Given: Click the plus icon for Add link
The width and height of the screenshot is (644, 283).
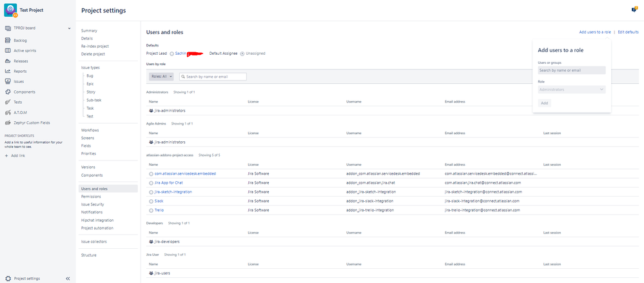Looking at the screenshot, I should pos(6,156).
